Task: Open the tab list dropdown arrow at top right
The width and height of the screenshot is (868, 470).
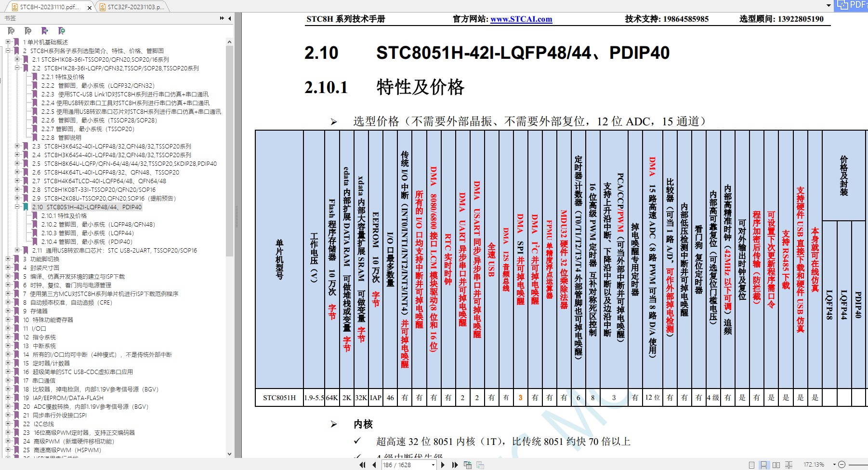Action: [x=829, y=6]
